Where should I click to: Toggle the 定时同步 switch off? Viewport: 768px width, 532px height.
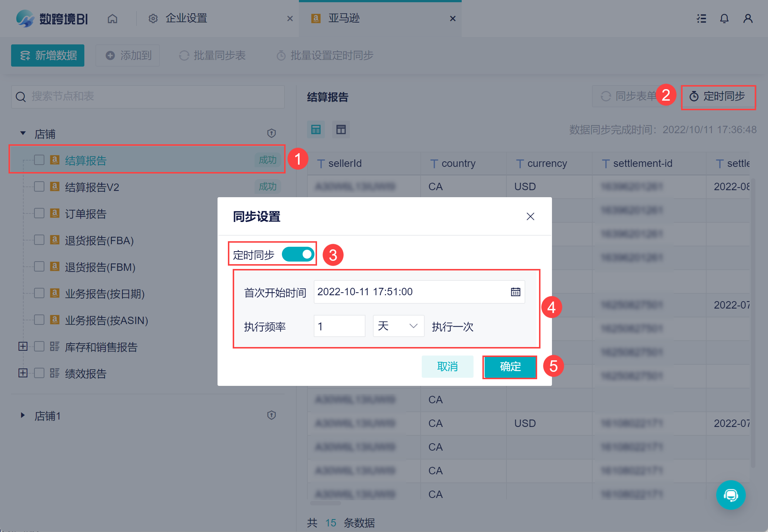pyautogui.click(x=298, y=255)
